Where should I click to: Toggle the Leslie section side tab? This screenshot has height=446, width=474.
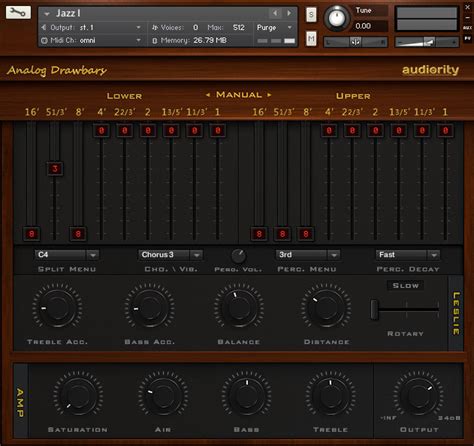point(456,313)
